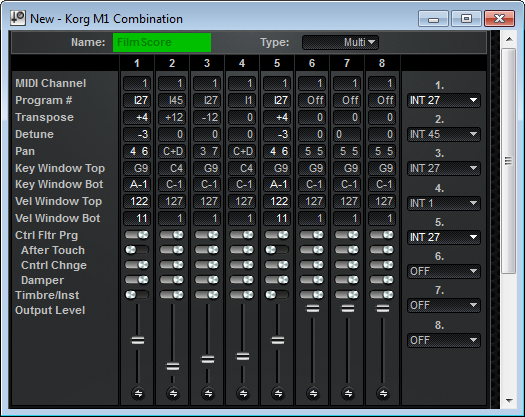
Task: Click the output level fader for timbre 2
Action: pos(173,366)
